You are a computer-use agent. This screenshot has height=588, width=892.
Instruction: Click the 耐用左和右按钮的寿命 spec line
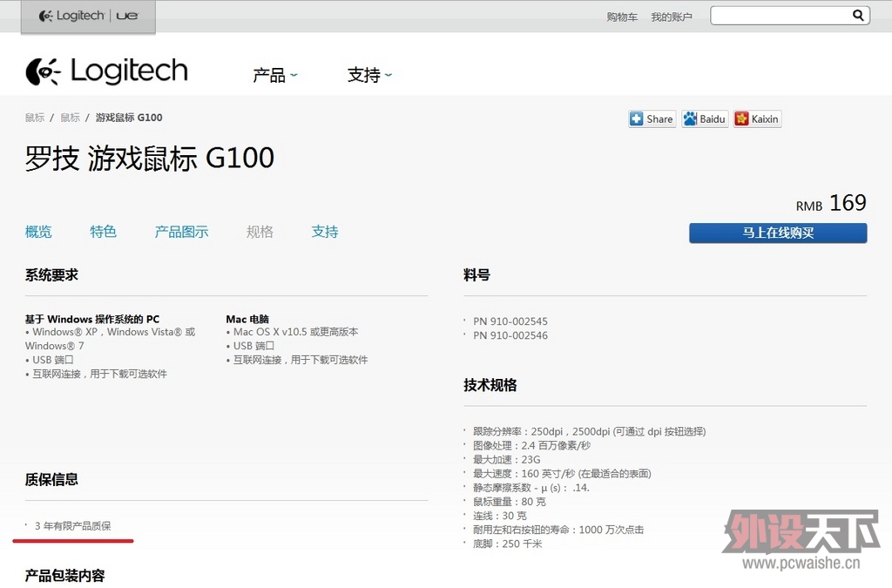pyautogui.click(x=558, y=530)
